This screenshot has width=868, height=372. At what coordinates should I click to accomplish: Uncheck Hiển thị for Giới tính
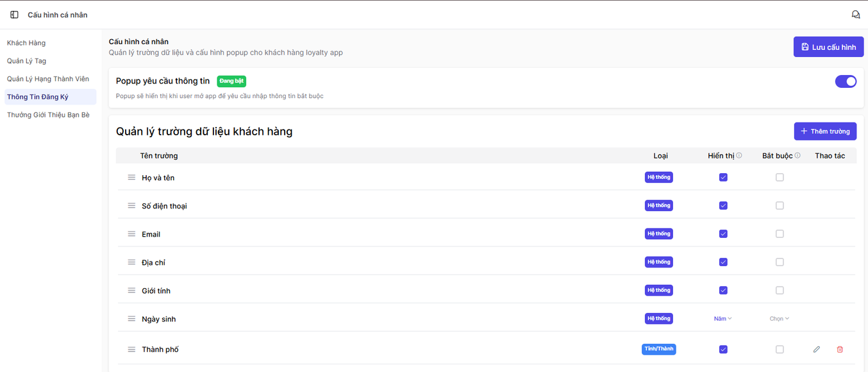coord(723,291)
